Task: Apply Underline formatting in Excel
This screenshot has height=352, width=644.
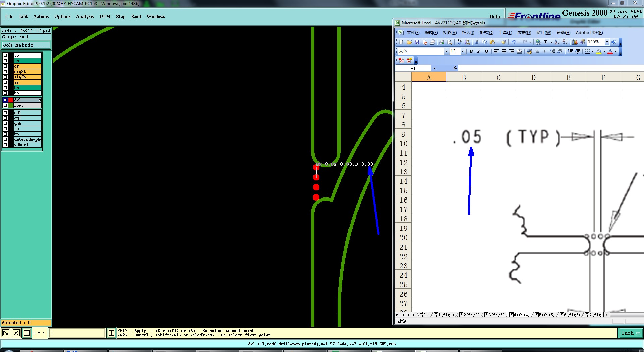Action: (x=486, y=51)
